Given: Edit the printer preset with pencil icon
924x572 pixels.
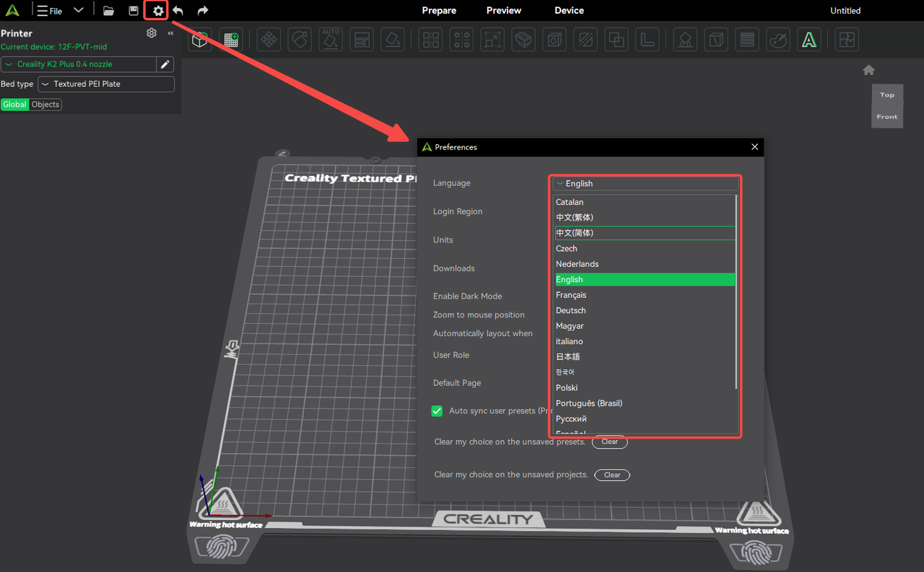Looking at the screenshot, I should pos(165,64).
